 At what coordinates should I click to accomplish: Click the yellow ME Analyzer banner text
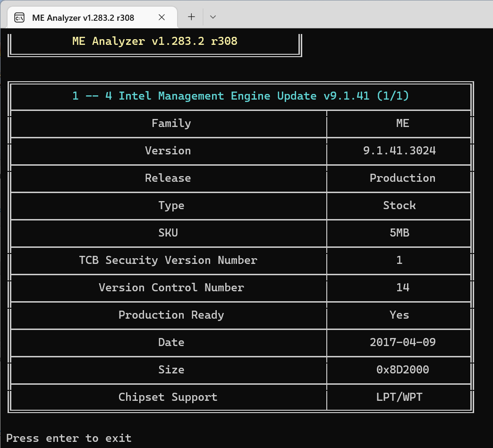coord(155,41)
